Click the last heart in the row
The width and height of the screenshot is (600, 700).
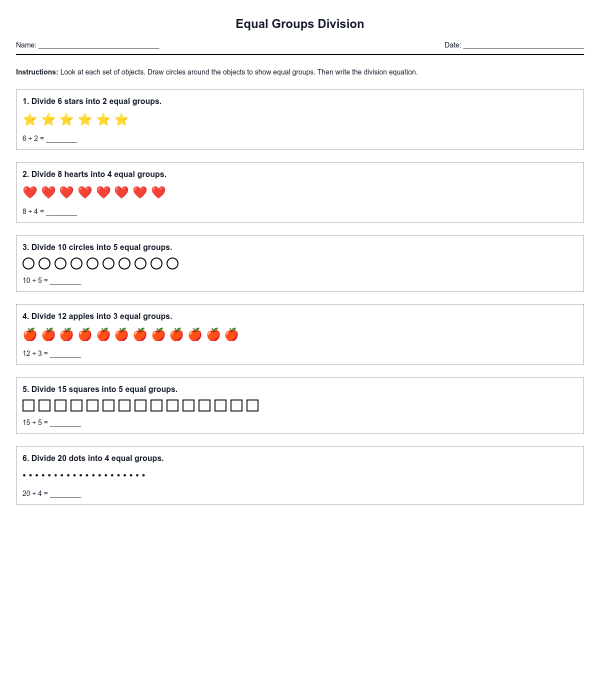tap(158, 192)
